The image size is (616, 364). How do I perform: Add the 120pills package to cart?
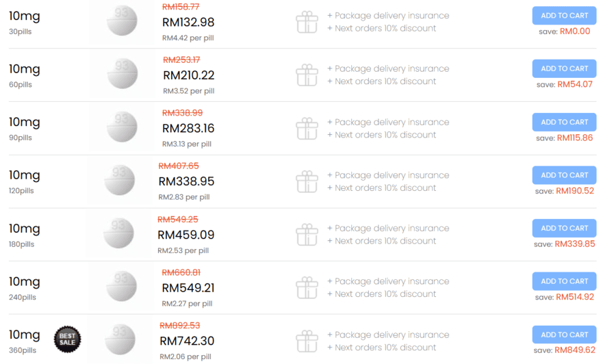(x=564, y=175)
